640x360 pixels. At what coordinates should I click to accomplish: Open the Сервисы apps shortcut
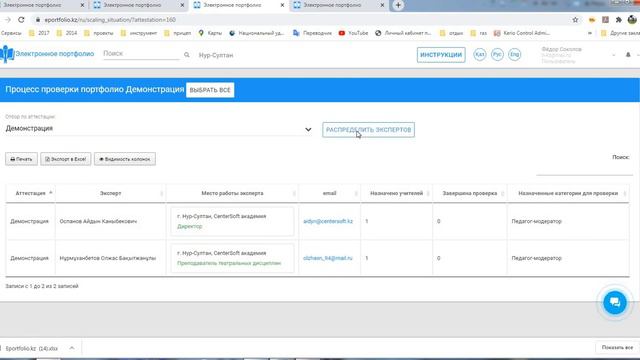[x=11, y=33]
